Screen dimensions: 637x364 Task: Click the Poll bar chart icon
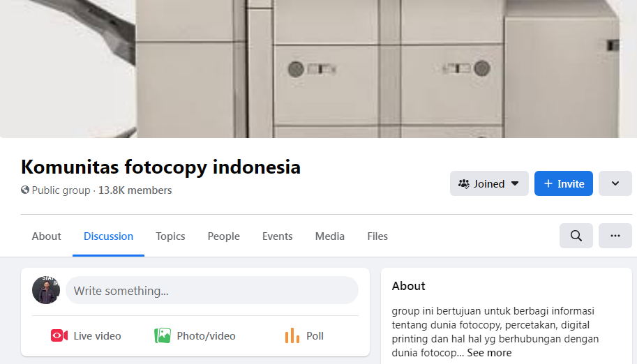pos(292,335)
